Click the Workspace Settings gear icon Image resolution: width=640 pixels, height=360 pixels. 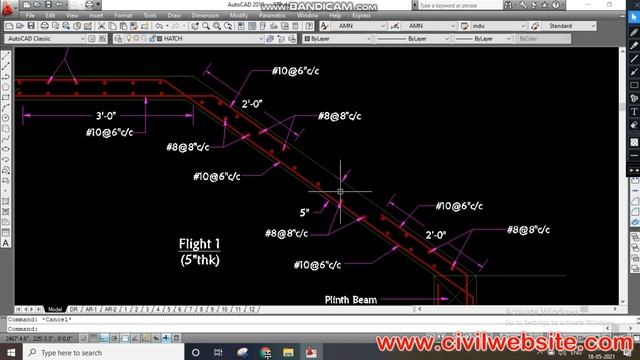click(92, 38)
